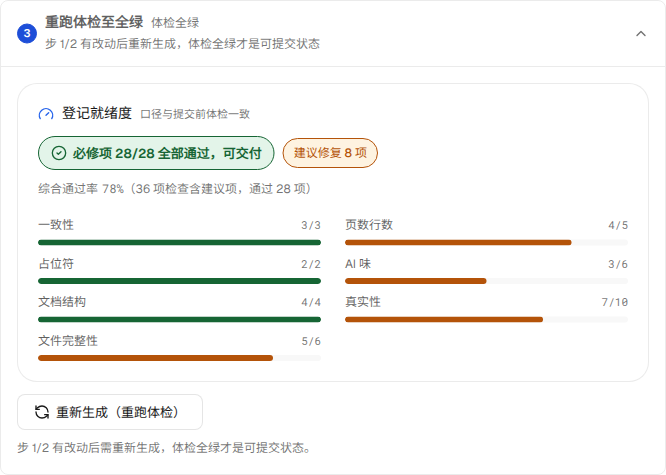Click the 重跑体检至全绿 step title
The width and height of the screenshot is (666, 475).
(94, 22)
